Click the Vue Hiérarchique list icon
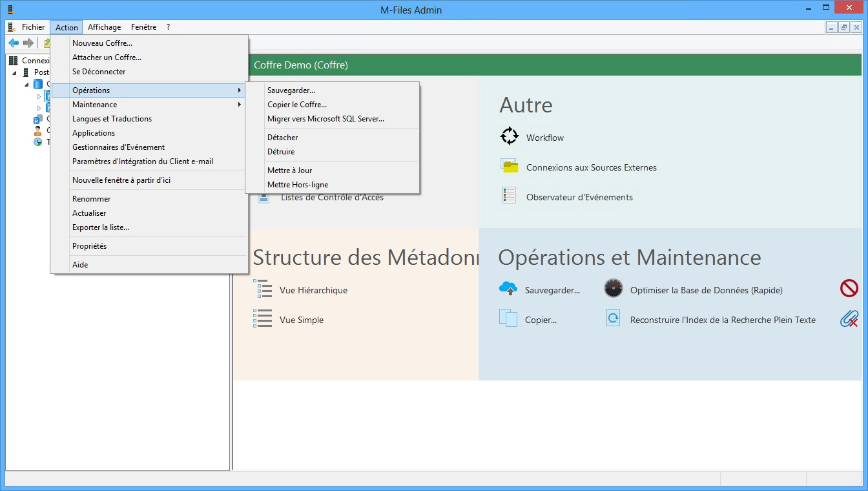This screenshot has height=491, width=868. coord(263,289)
